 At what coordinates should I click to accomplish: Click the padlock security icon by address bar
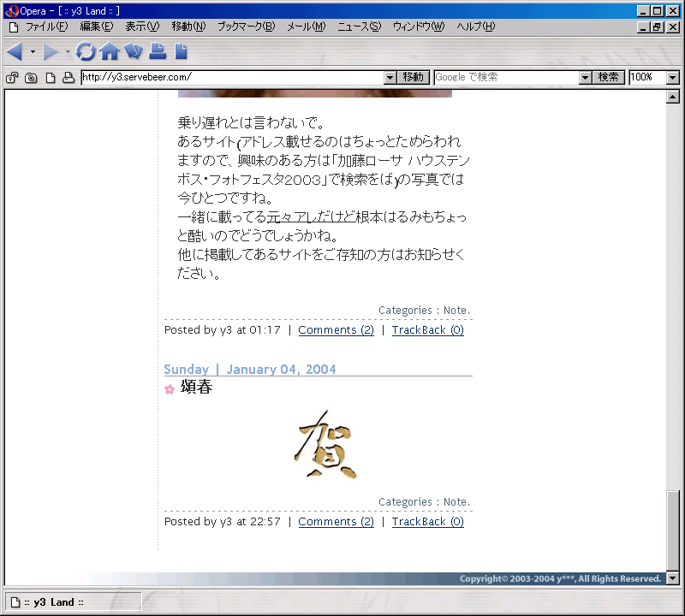[x=12, y=78]
